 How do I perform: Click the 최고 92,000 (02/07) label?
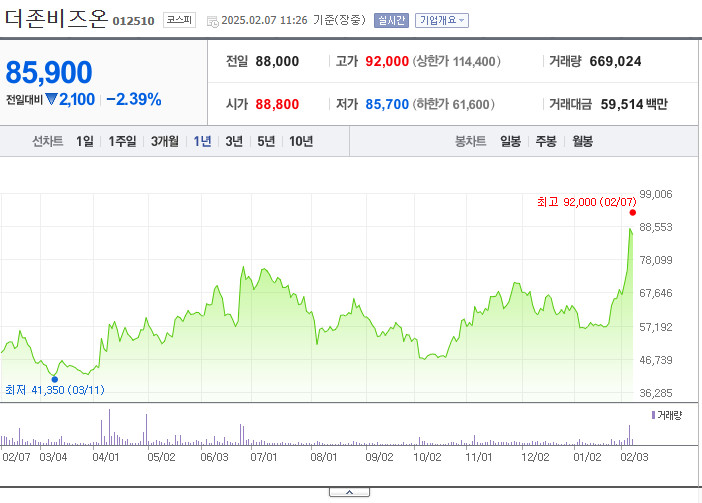[586, 202]
